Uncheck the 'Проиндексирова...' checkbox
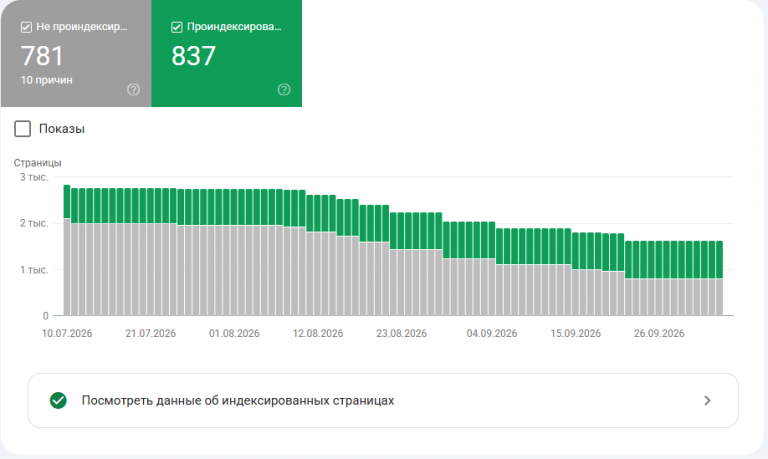The width and height of the screenshot is (768, 459). (177, 27)
